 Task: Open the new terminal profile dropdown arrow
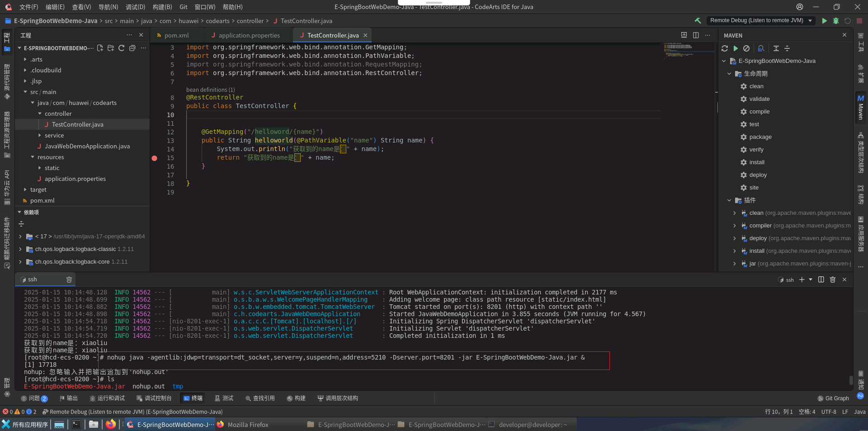811,279
